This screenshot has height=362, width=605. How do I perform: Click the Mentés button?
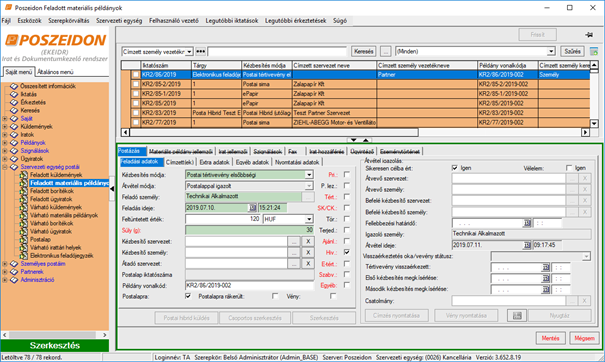click(x=551, y=338)
